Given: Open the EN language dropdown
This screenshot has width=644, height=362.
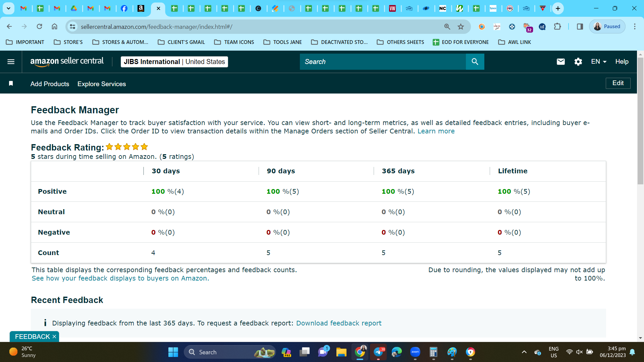Looking at the screenshot, I should pos(599,62).
